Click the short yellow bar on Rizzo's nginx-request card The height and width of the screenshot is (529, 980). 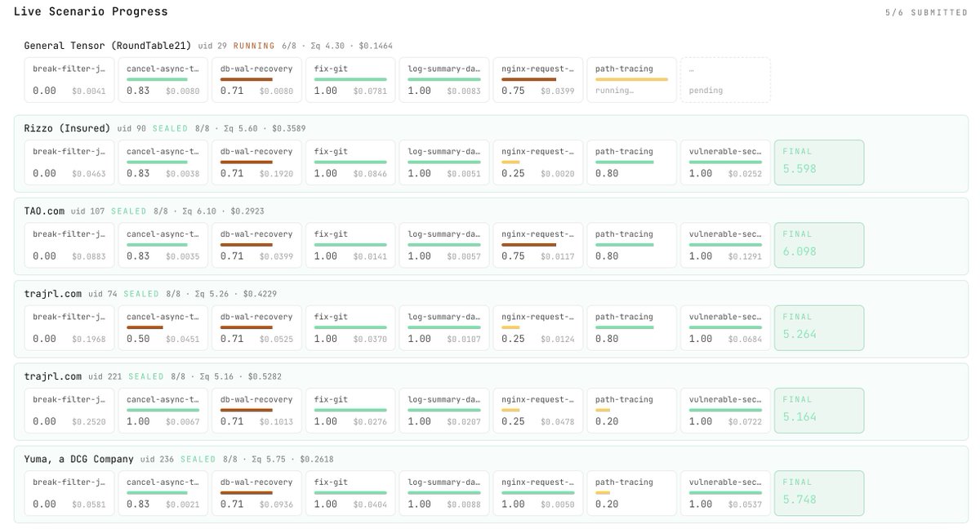click(x=510, y=162)
